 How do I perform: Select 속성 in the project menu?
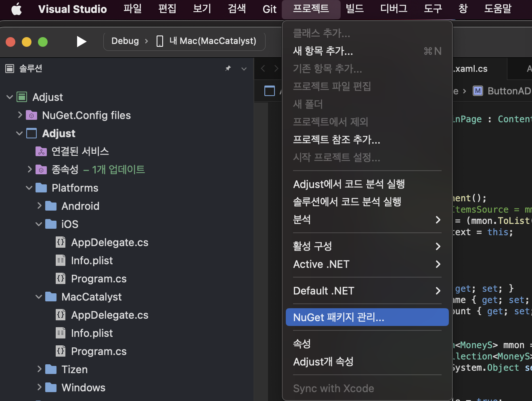coord(367,344)
